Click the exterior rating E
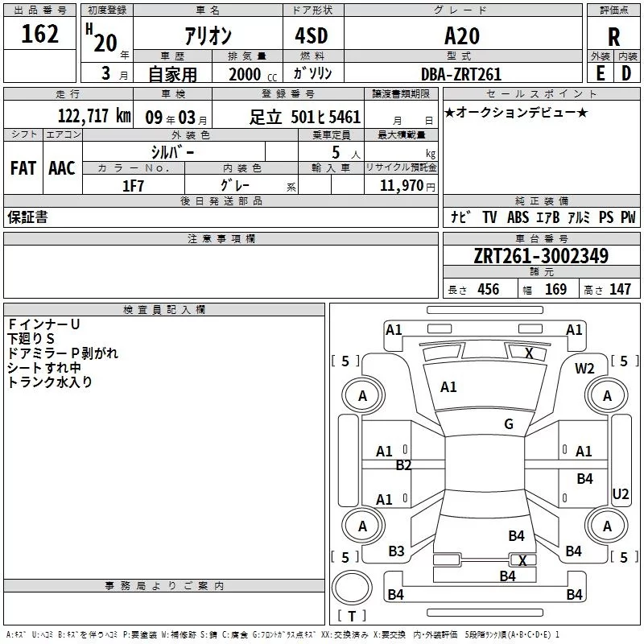This screenshot has height=644, width=644. pyautogui.click(x=600, y=73)
